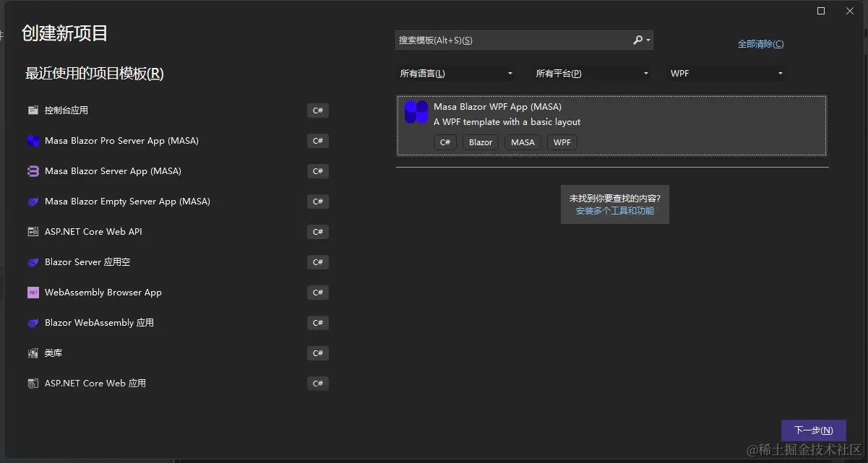Click the Masa Blazor Pro Server App icon
Screen dimensions: 868x463
click(33, 141)
